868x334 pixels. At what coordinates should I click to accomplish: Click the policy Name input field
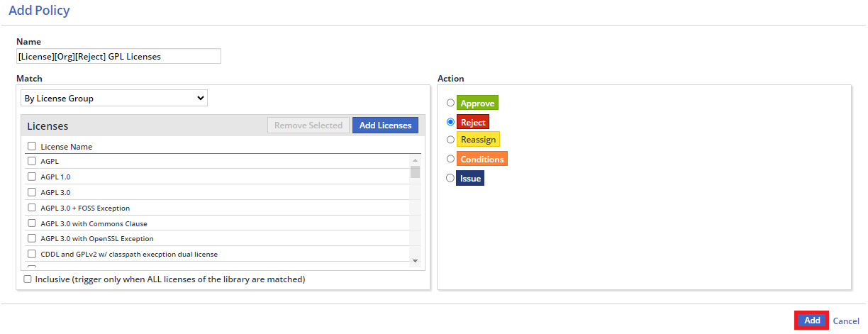pos(118,56)
